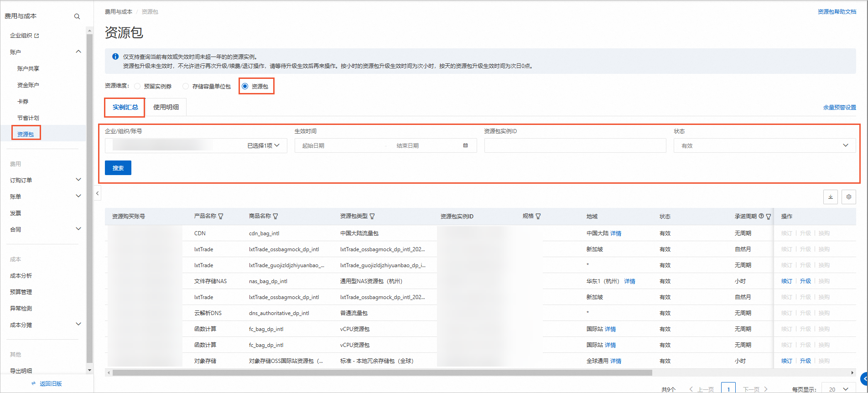Click 续订 in the 文件存储NAS row
Image resolution: width=868 pixels, height=393 pixels.
787,281
